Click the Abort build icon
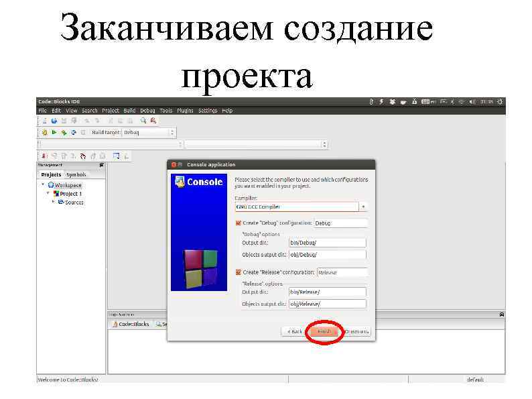This screenshot has height=399, width=532. tap(83, 132)
